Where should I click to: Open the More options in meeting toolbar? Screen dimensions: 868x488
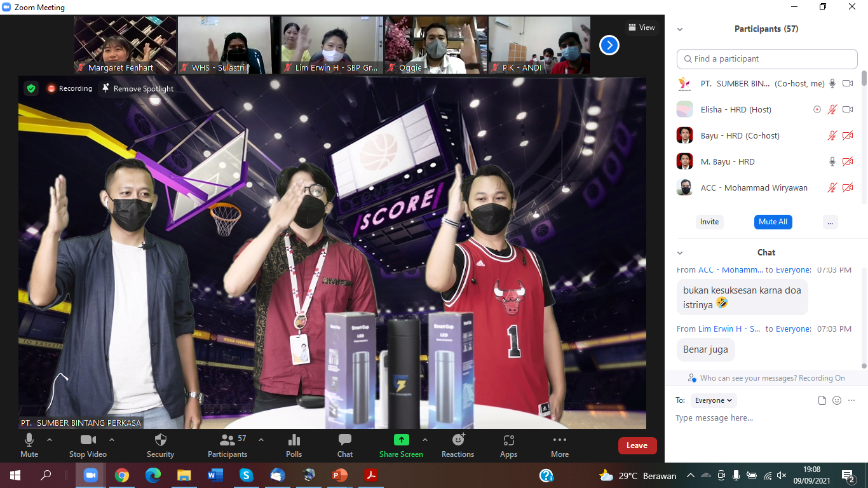coord(560,445)
